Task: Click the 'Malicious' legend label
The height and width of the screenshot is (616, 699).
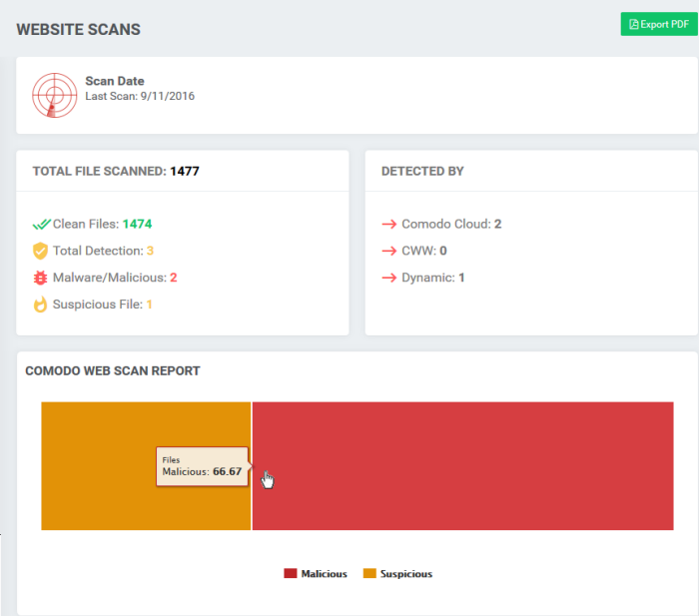Action: point(325,574)
